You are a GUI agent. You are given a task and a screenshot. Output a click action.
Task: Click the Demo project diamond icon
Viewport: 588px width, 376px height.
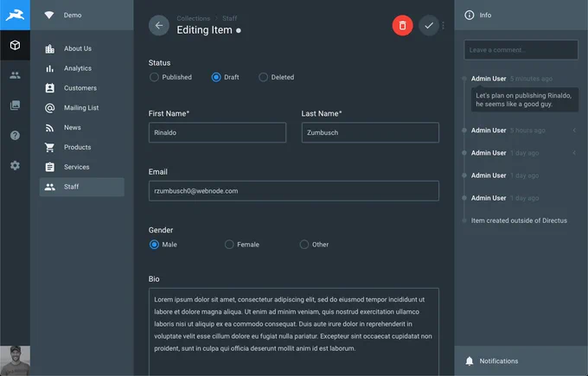coord(49,15)
